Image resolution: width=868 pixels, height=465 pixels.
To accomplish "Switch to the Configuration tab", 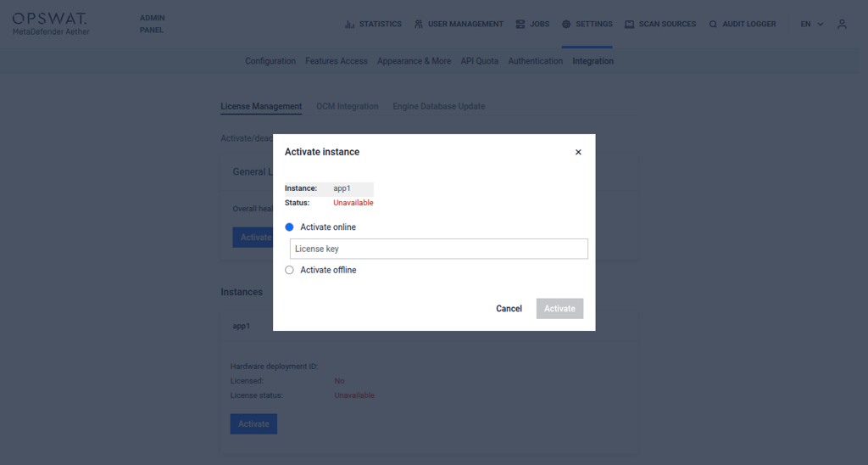I will (270, 61).
